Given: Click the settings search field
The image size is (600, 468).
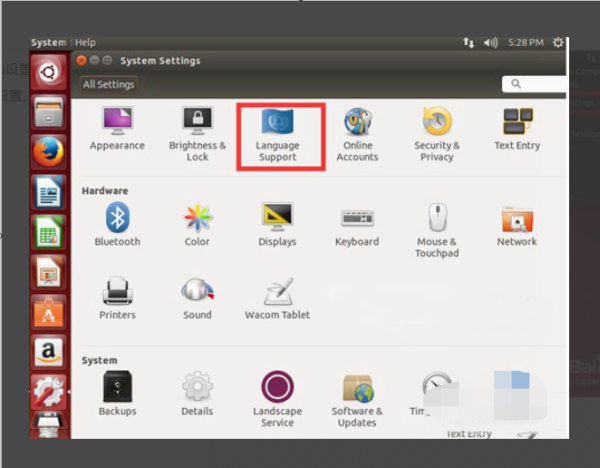Looking at the screenshot, I should [534, 84].
